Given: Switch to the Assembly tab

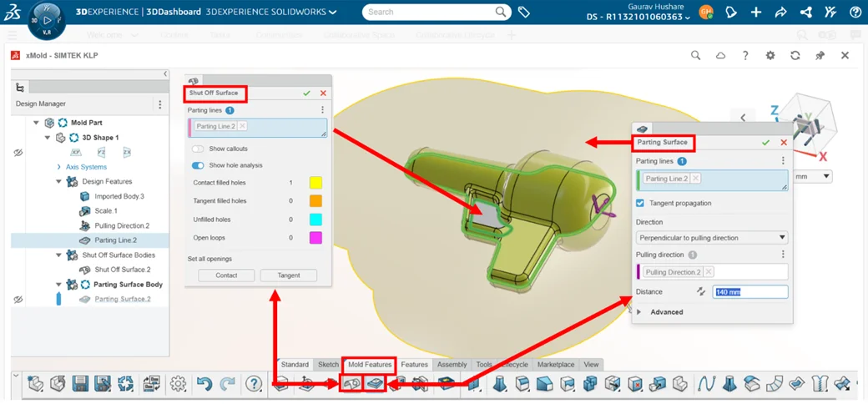Looking at the screenshot, I should click(452, 364).
